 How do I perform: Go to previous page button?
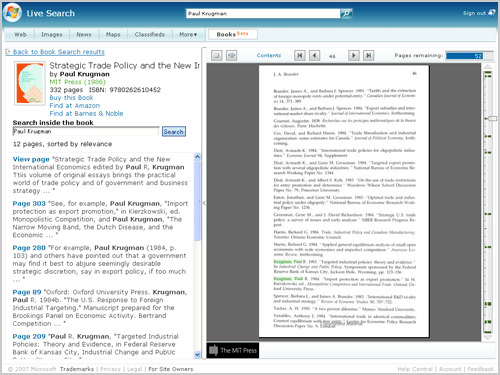point(314,55)
